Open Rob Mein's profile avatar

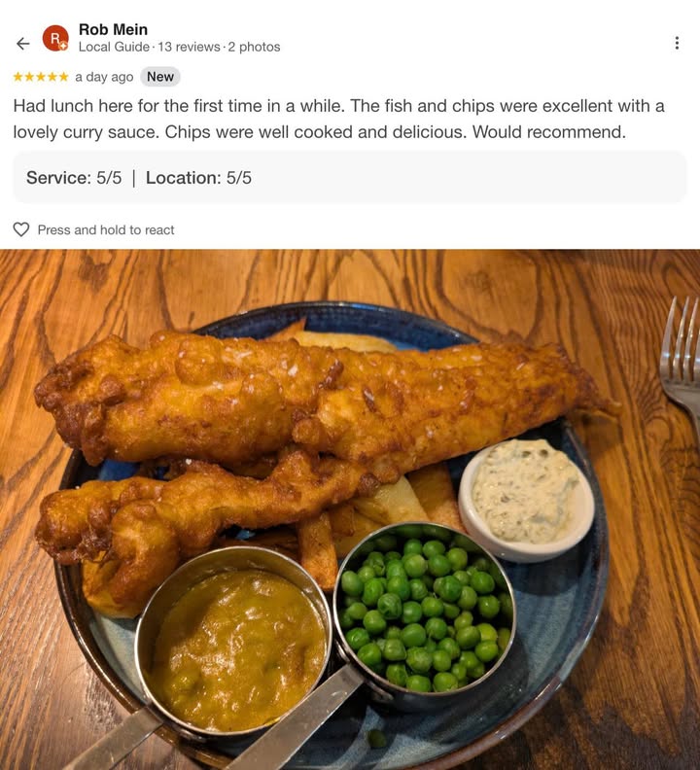coord(55,38)
